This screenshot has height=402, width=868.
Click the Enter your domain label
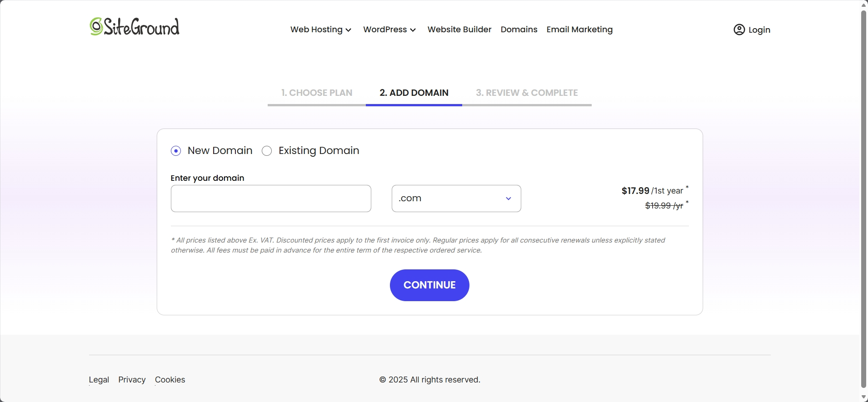pos(208,178)
